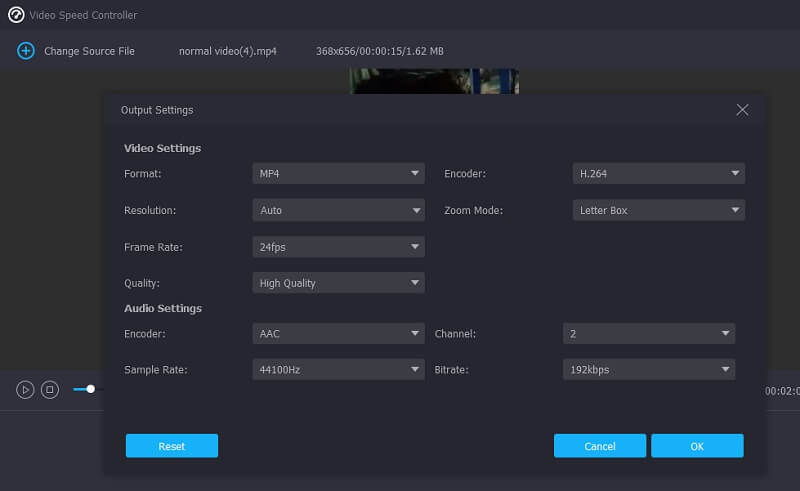800x491 pixels.
Task: Expand the Channel dropdown set to 2
Action: pyautogui.click(x=648, y=334)
